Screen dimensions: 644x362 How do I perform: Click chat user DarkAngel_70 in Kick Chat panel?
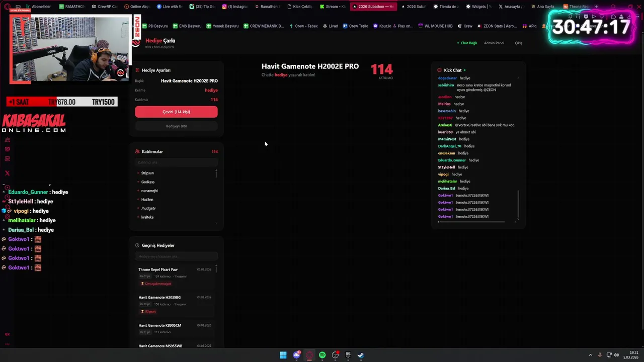point(449,146)
